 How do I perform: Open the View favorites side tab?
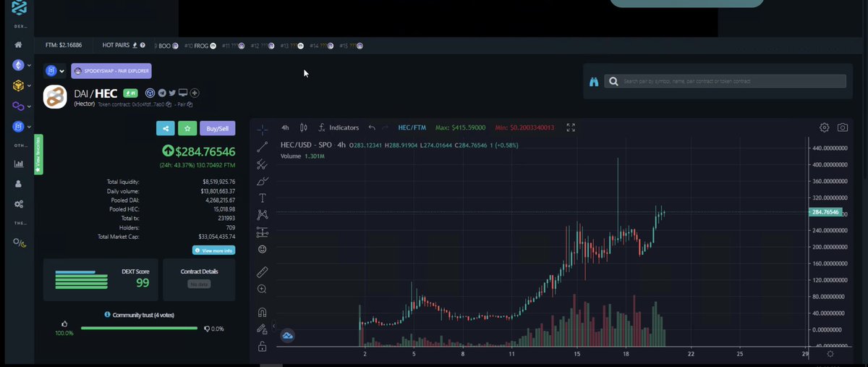tap(38, 154)
